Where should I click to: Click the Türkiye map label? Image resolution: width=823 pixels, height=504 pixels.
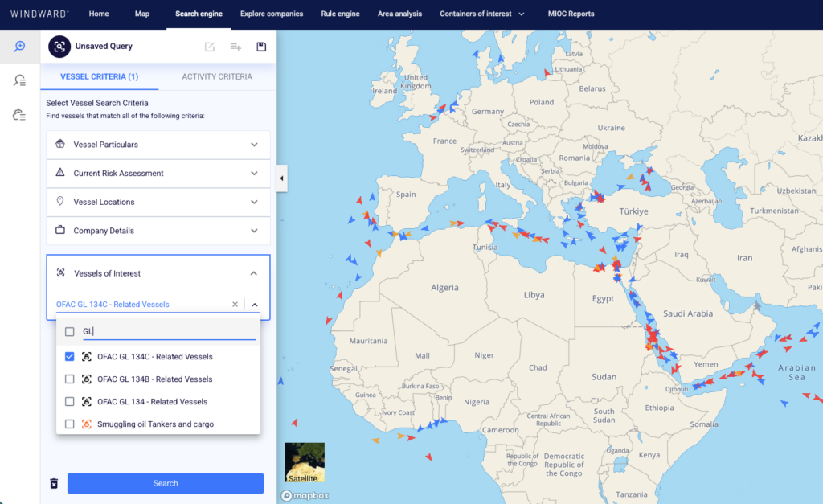pos(633,211)
